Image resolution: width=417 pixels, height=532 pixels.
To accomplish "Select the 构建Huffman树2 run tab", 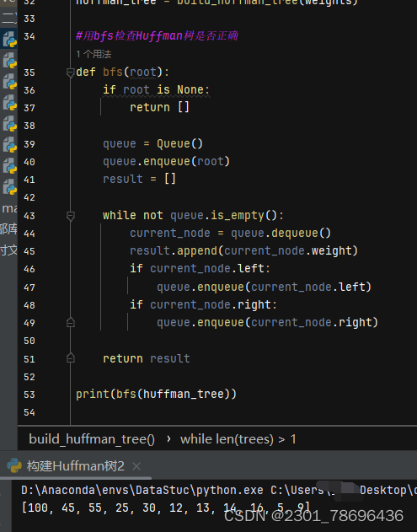I will (75, 466).
